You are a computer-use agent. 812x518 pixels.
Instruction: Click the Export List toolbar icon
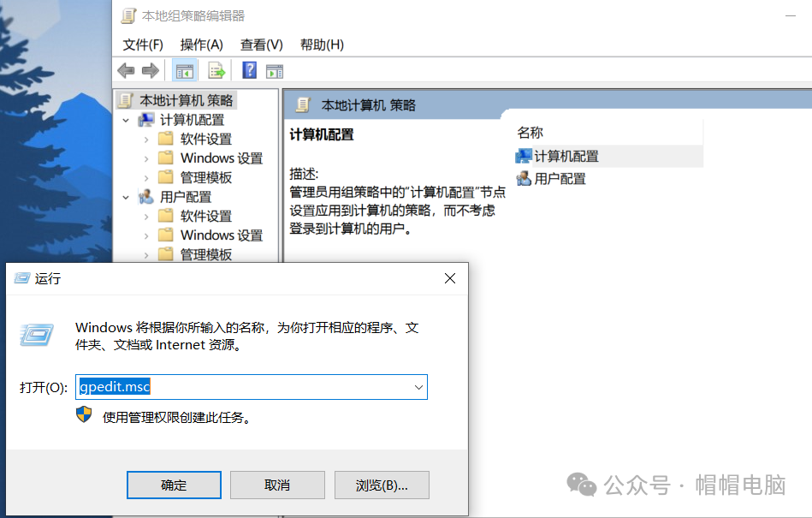(x=216, y=70)
